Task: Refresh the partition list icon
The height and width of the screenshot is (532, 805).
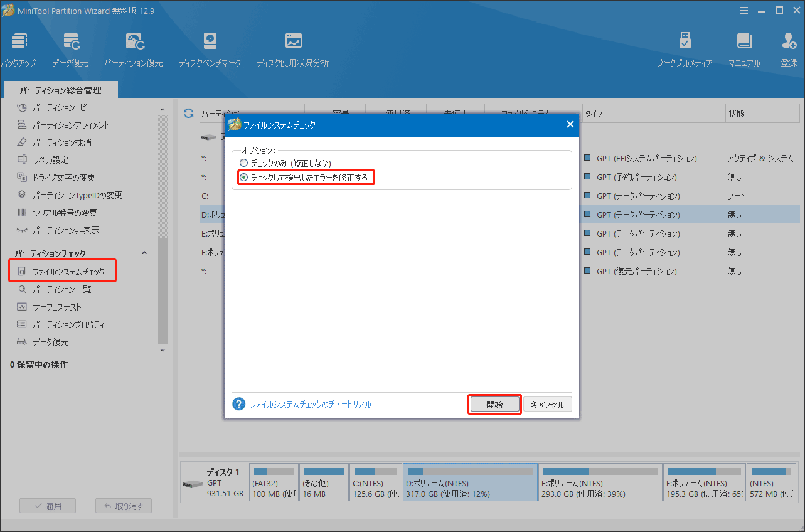Action: [188, 114]
